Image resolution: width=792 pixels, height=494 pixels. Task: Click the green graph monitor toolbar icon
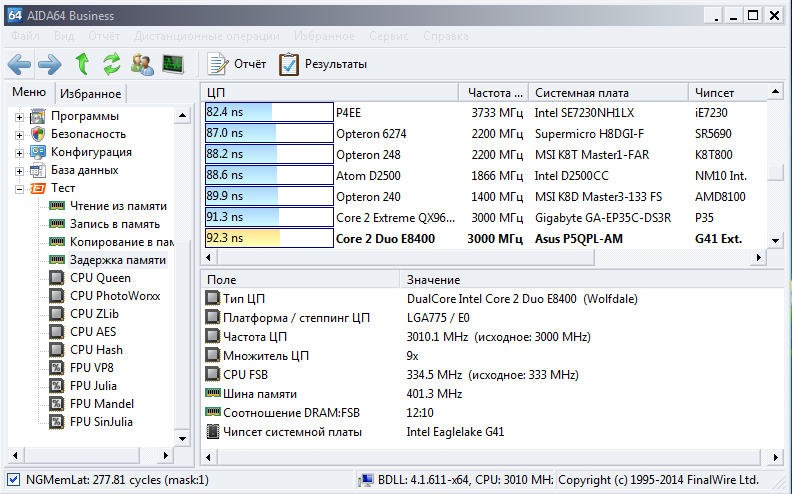pos(173,64)
